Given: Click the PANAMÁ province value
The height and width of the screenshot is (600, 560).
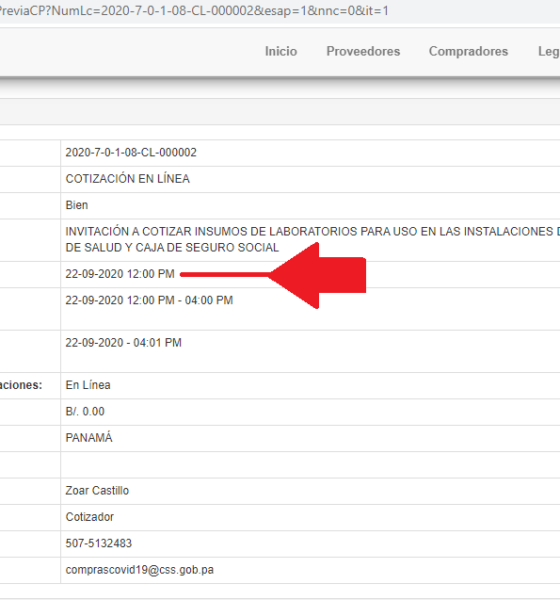Looking at the screenshot, I should click(x=89, y=437).
